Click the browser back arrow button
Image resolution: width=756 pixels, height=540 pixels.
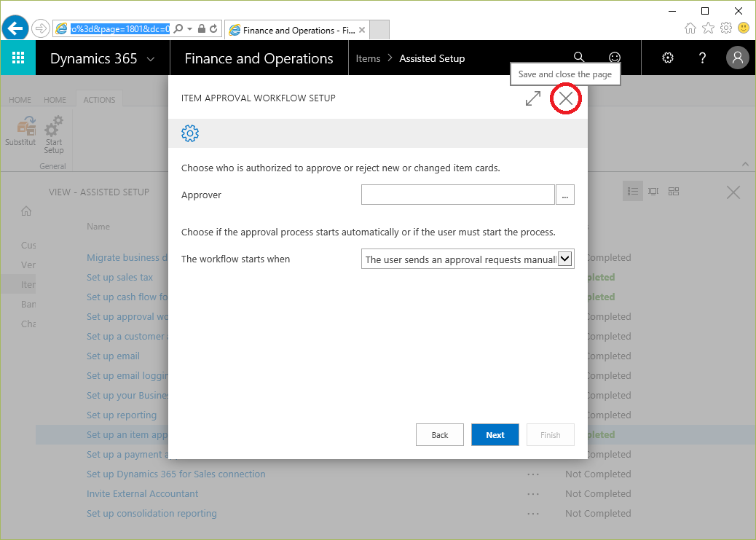pyautogui.click(x=15, y=28)
